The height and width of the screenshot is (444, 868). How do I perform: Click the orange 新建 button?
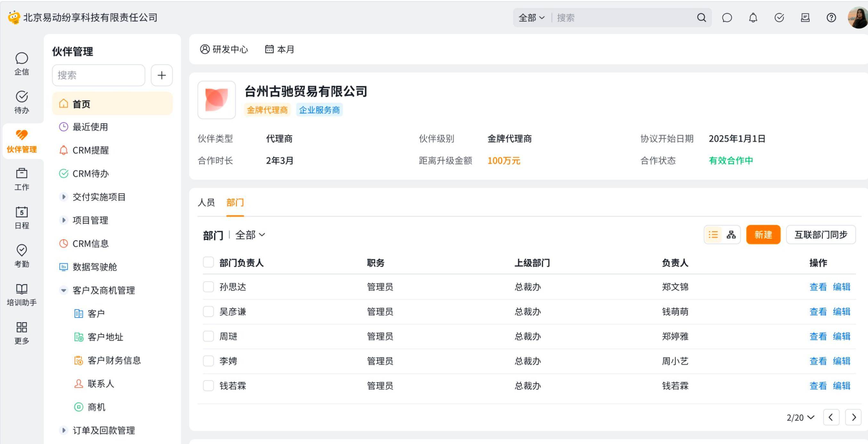763,235
